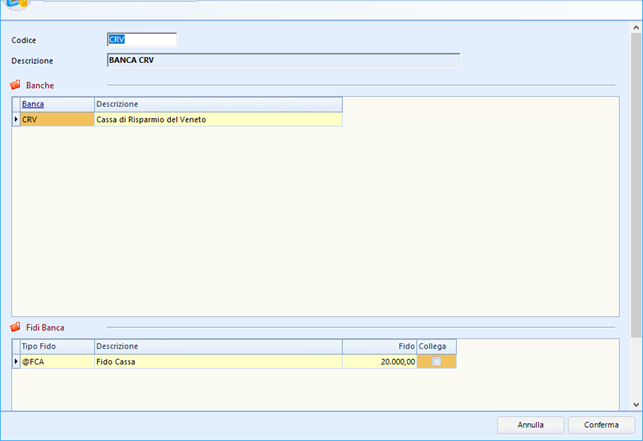The image size is (643, 441).
Task: Select the CRV row arrow indicator
Action: (15, 119)
